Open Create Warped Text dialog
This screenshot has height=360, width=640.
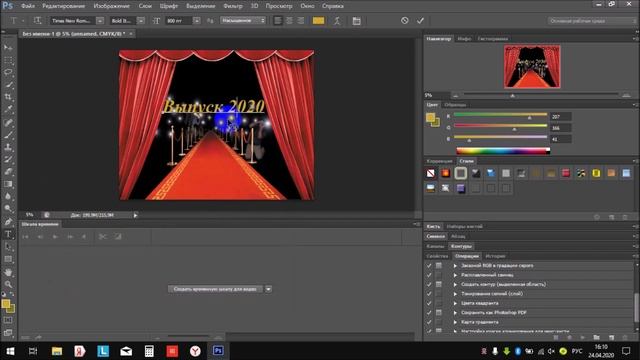(337, 21)
